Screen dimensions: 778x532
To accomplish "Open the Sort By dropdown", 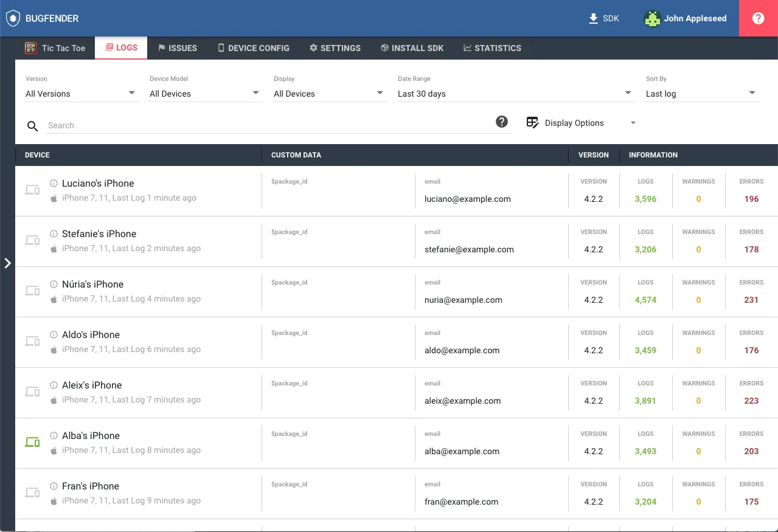I will (702, 94).
